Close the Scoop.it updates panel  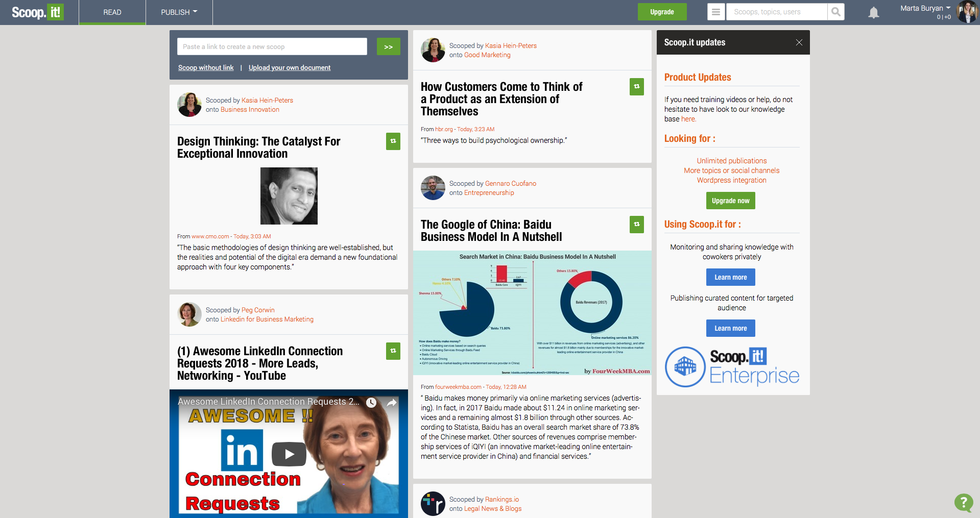(x=799, y=42)
